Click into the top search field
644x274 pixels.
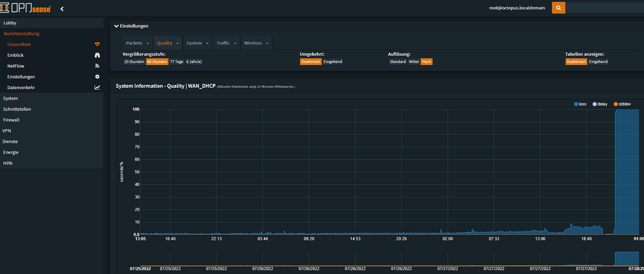coord(605,8)
